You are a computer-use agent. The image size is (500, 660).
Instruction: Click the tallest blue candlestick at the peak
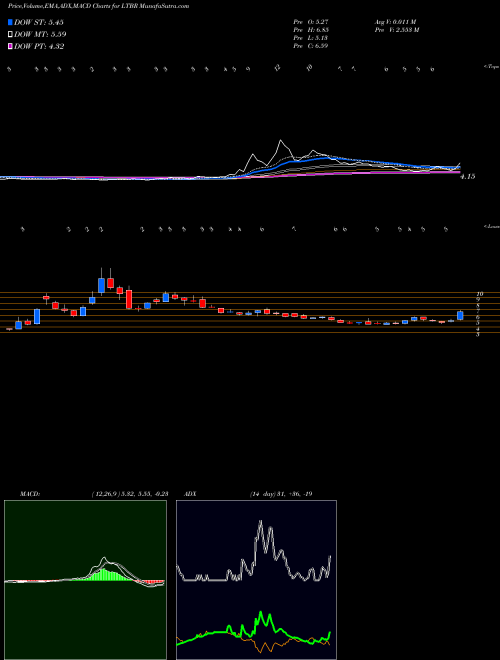101,285
